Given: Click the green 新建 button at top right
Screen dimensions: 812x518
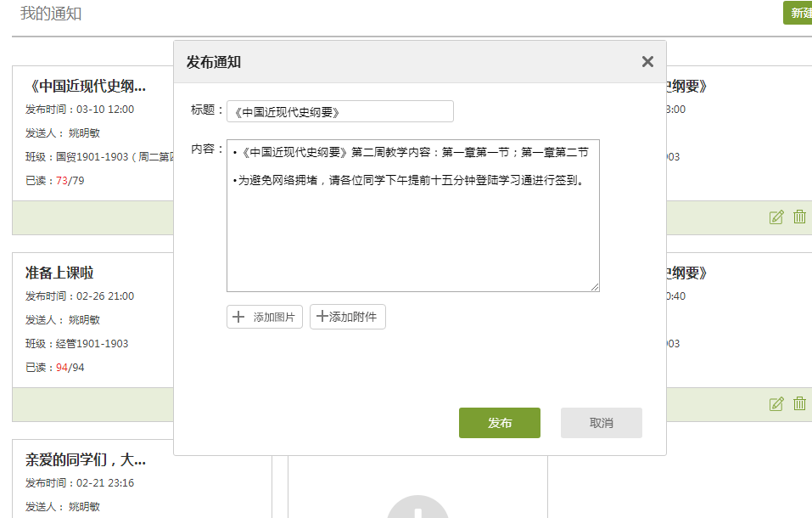Looking at the screenshot, I should (798, 13).
